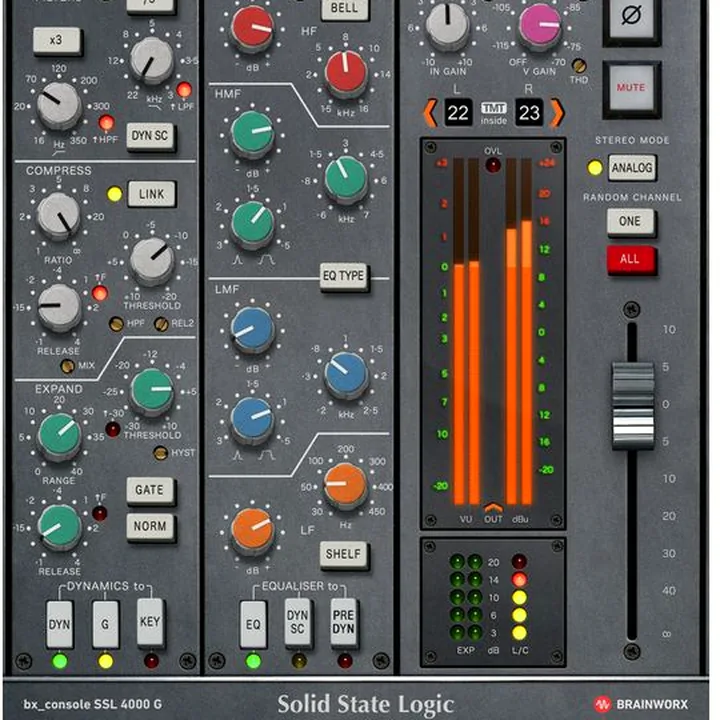Click the compressor RATIO knob
The image size is (720, 720).
[x=58, y=216]
